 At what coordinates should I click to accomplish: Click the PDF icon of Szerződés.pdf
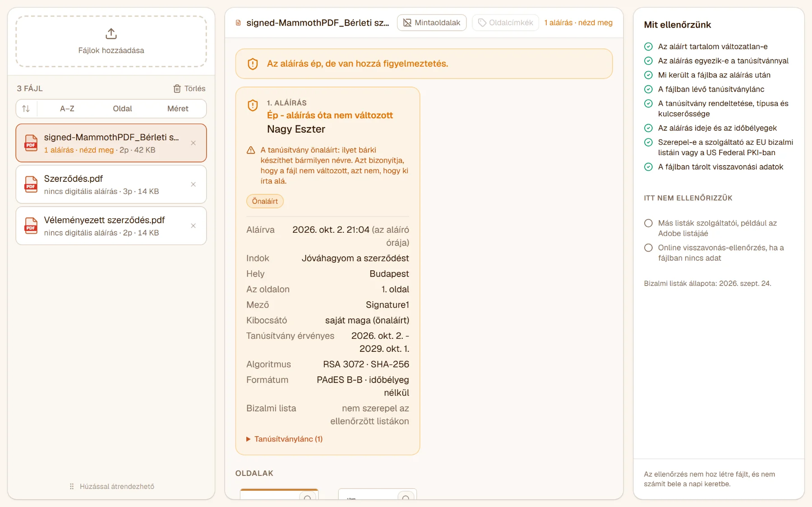[31, 184]
